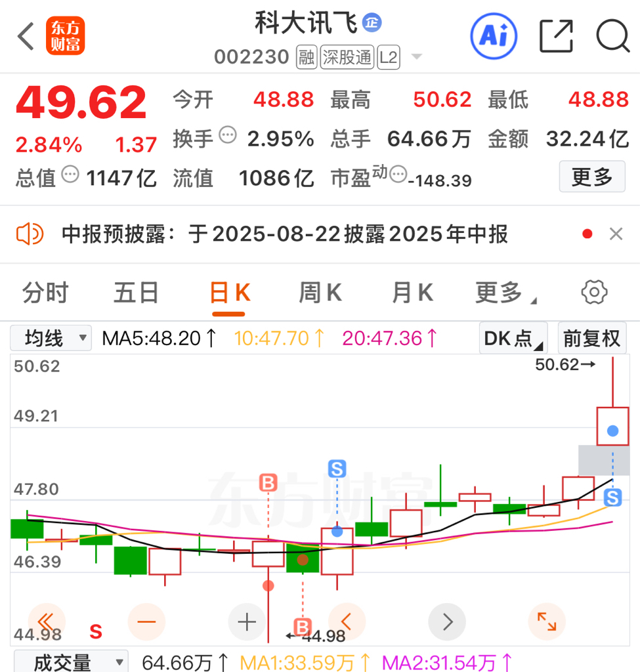Image resolution: width=640 pixels, height=672 pixels.
Task: Open the 成交量 indicator dropdown
Action: point(71,661)
